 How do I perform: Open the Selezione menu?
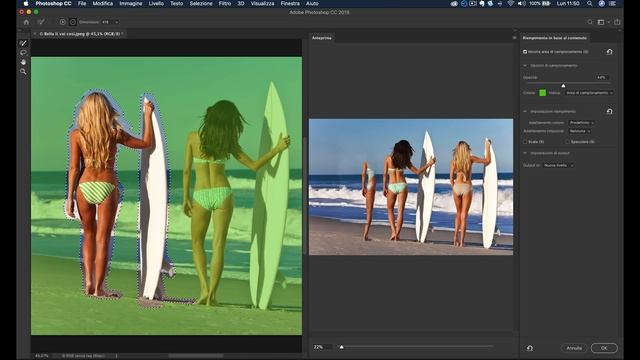201,3
